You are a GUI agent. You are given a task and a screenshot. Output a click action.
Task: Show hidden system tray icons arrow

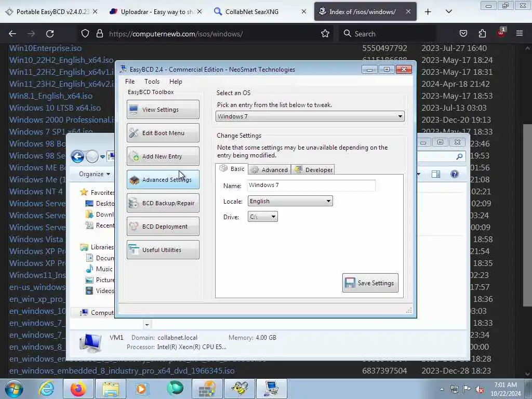(442, 389)
